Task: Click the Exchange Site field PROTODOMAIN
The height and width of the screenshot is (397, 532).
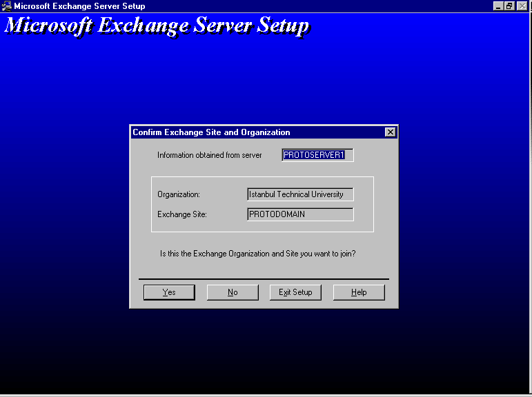Action: coord(300,214)
